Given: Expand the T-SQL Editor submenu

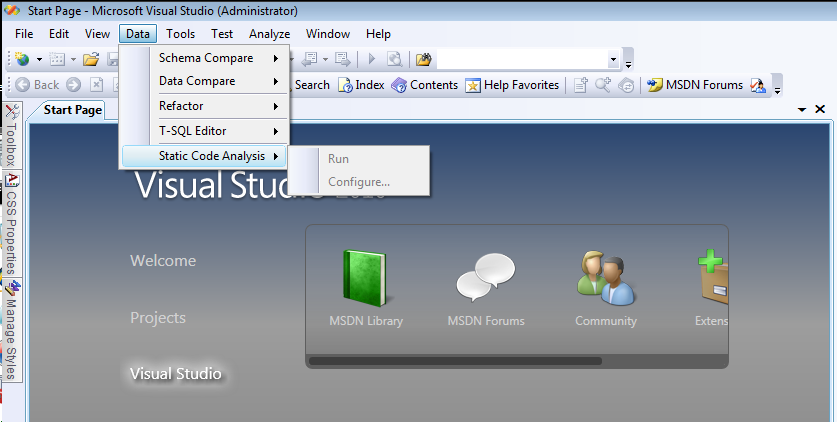Looking at the screenshot, I should tap(204, 131).
